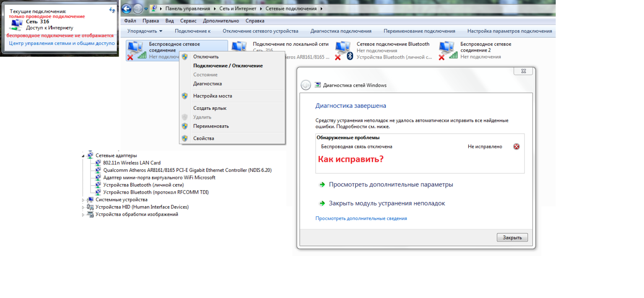The image size is (644, 298).
Task: Click the Back arrow in Explorer address bar
Action: (127, 8)
